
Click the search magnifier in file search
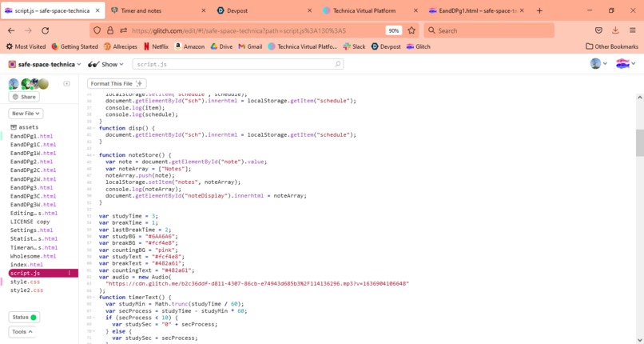click(x=338, y=64)
